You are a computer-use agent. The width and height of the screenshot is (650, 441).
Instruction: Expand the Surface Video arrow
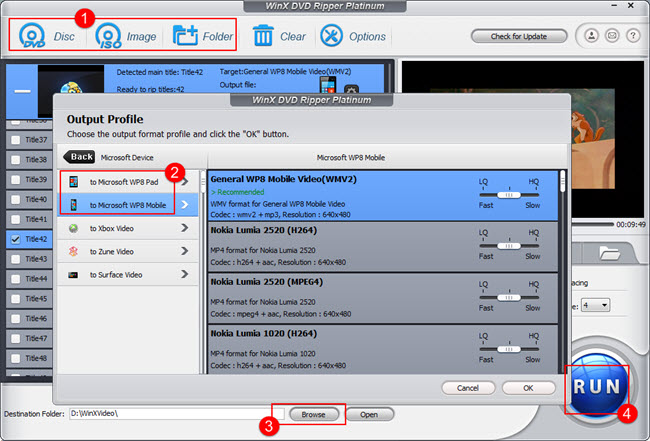(185, 274)
